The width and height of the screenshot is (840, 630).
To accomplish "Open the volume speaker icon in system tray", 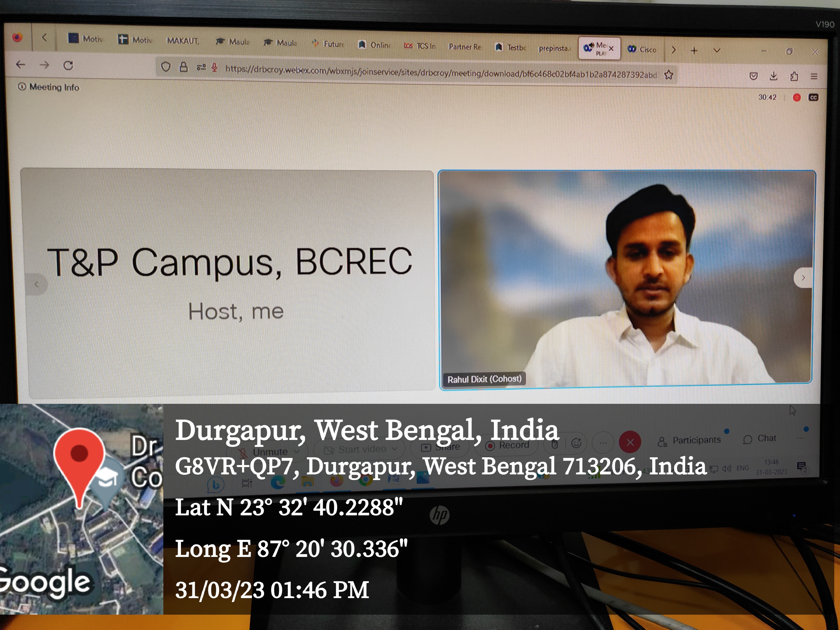I will (x=726, y=469).
